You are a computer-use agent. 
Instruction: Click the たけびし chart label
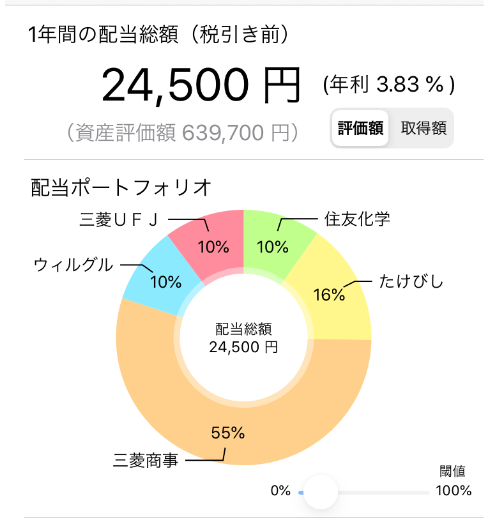[411, 281]
